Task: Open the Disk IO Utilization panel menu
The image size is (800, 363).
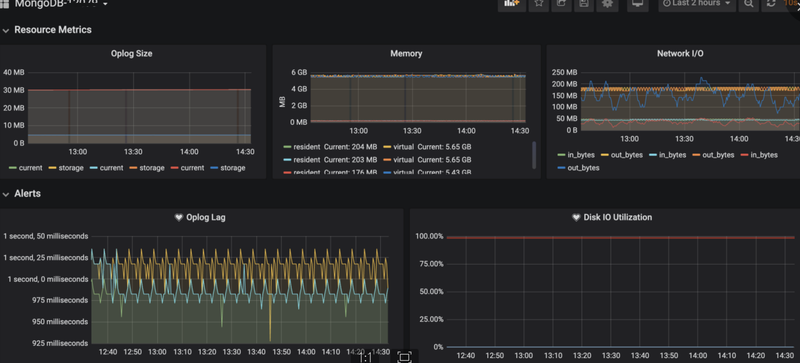Action: 617,217
